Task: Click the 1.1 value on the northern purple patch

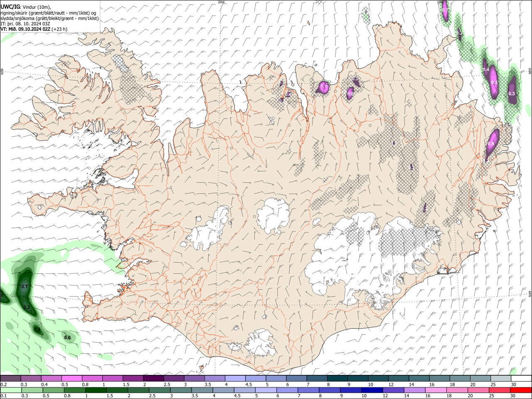Action: pyautogui.click(x=324, y=87)
